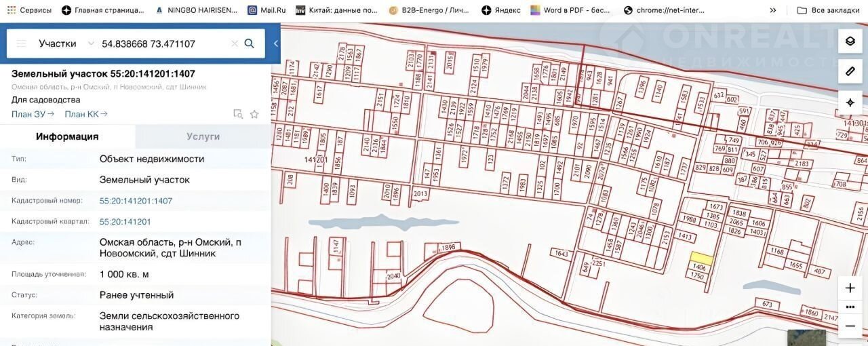
Task: Open the hamburger menu in search bar
Action: coord(21,43)
